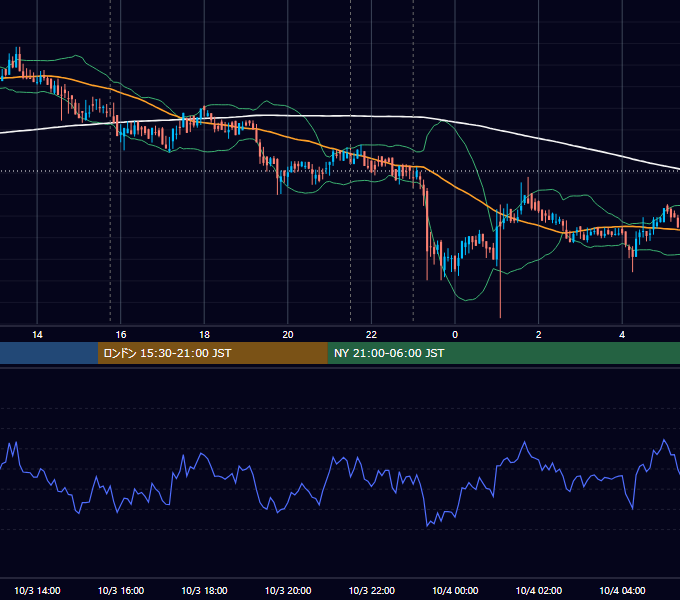Click the 10/4 00:00 date label
The width and height of the screenshot is (680, 600).
[455, 590]
